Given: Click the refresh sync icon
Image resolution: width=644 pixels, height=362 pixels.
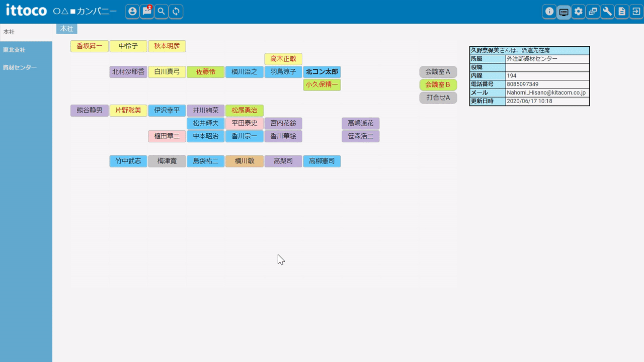Looking at the screenshot, I should (176, 12).
